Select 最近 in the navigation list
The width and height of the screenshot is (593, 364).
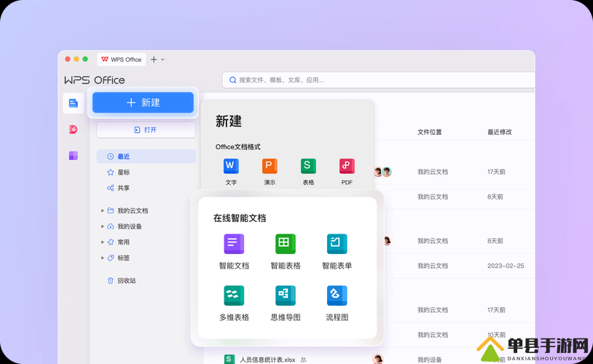pyautogui.click(x=146, y=157)
